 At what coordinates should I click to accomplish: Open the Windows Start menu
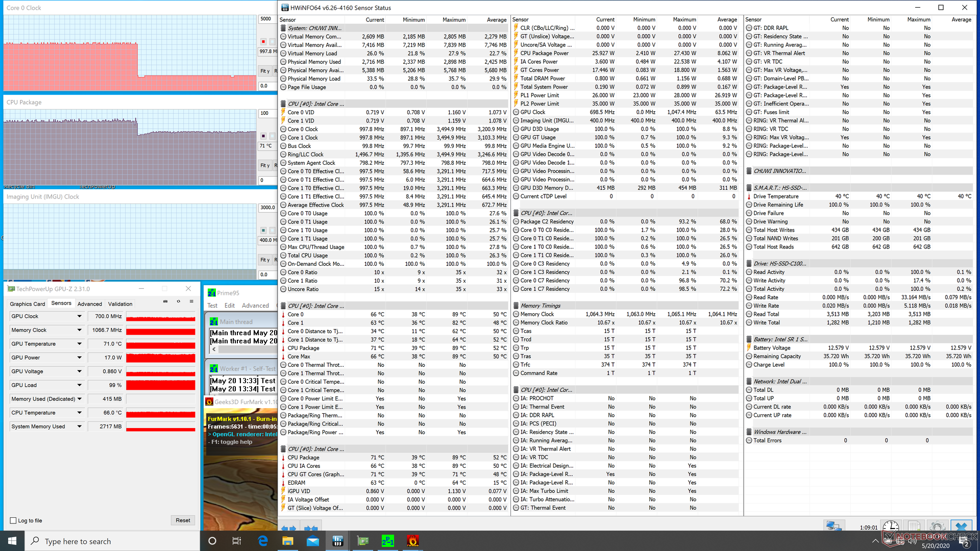pos(12,541)
